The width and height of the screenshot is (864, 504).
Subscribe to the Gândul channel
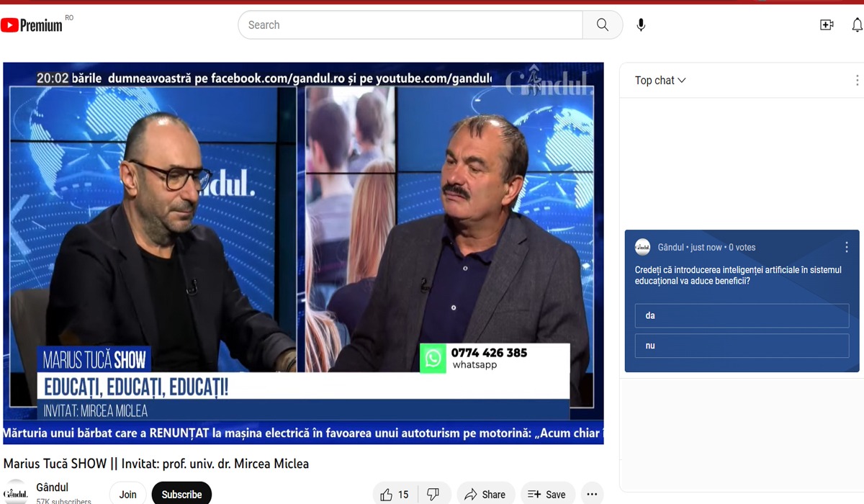(x=181, y=494)
